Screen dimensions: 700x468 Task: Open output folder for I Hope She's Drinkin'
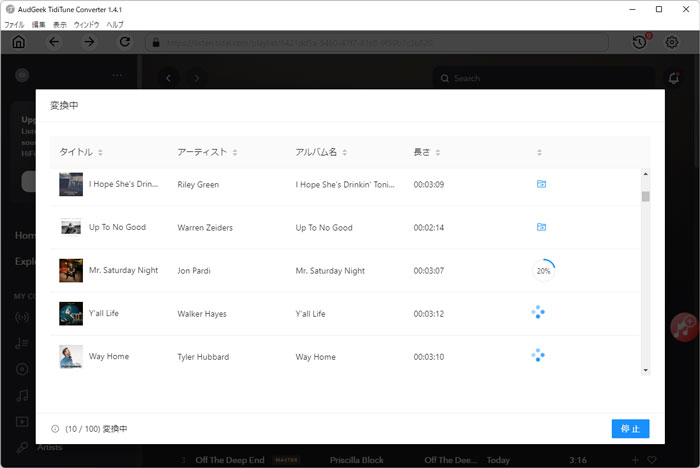(x=541, y=184)
